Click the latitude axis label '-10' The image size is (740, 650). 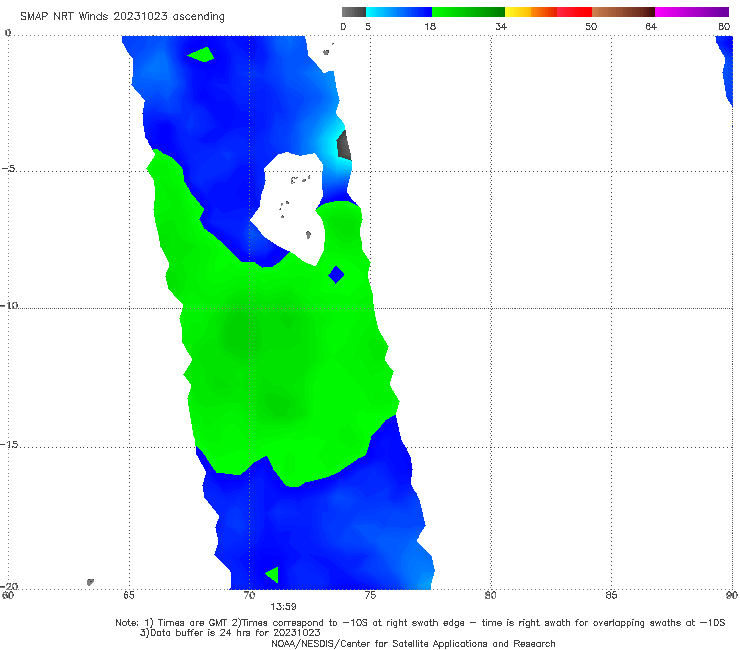coord(9,305)
